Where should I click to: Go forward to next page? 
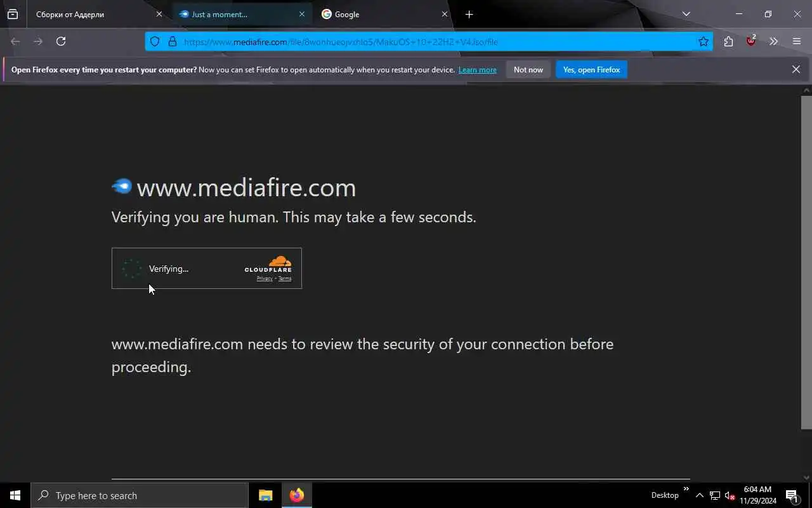point(38,41)
